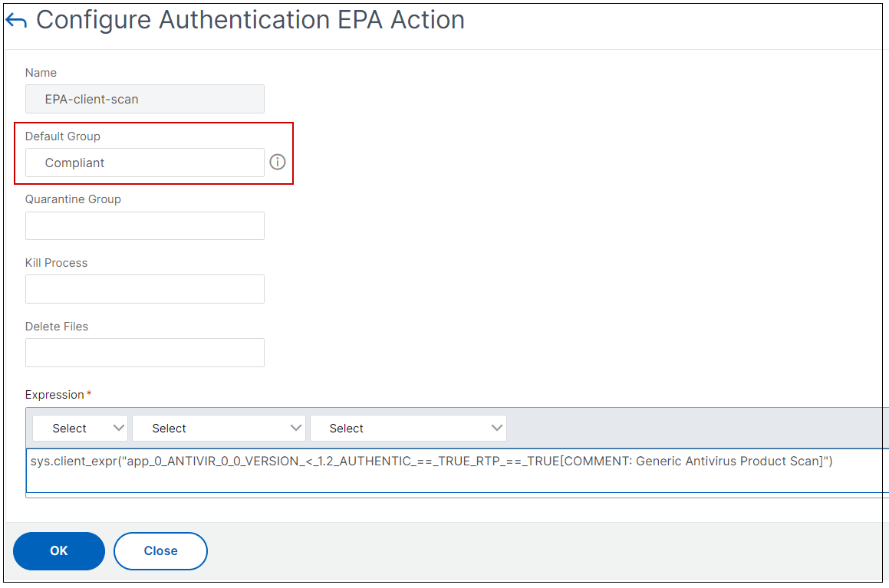Open the third Select dropdown in Expression
Image resolution: width=889 pixels, height=588 pixels.
coord(408,429)
